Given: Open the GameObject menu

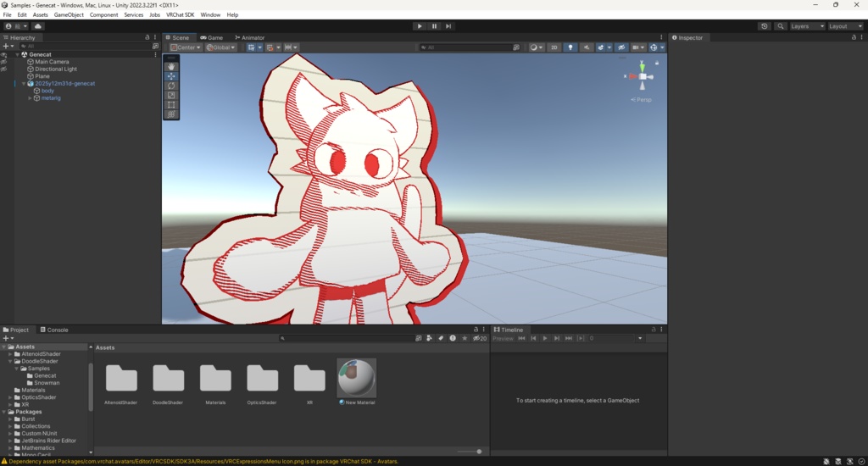Looking at the screenshot, I should pyautogui.click(x=69, y=15).
